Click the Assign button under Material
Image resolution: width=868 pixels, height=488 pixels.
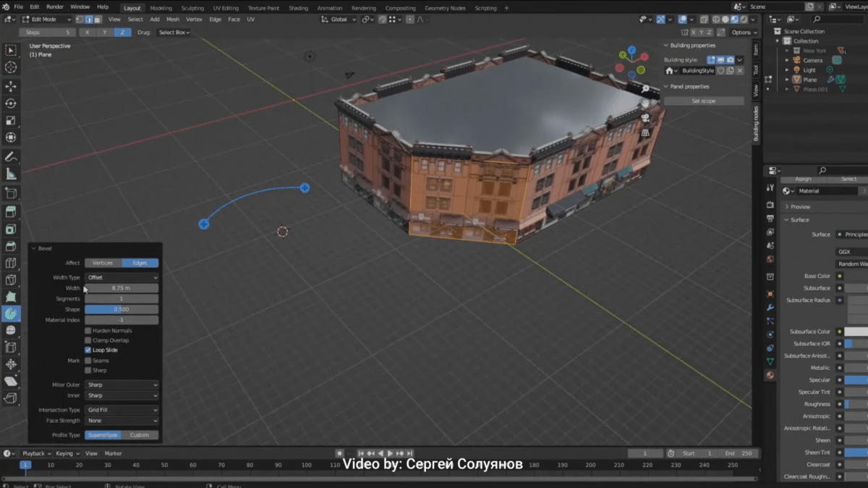(801, 179)
